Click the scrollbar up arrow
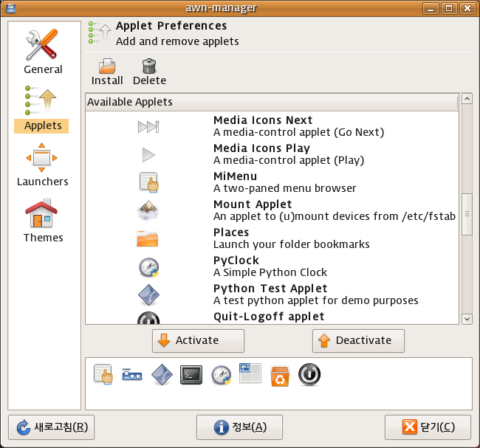Screen dimensions: 480x448 coord(467,99)
